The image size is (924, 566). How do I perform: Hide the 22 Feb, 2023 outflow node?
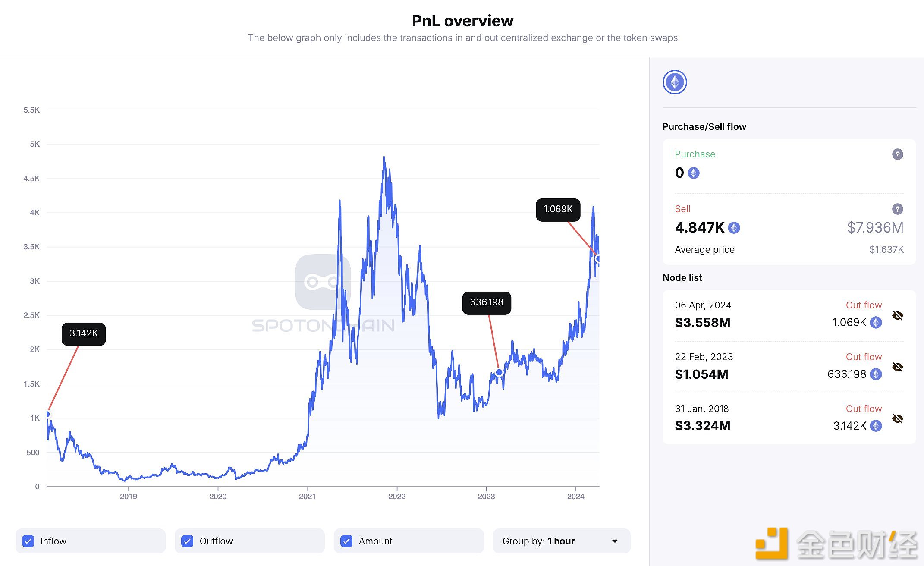coord(897,367)
